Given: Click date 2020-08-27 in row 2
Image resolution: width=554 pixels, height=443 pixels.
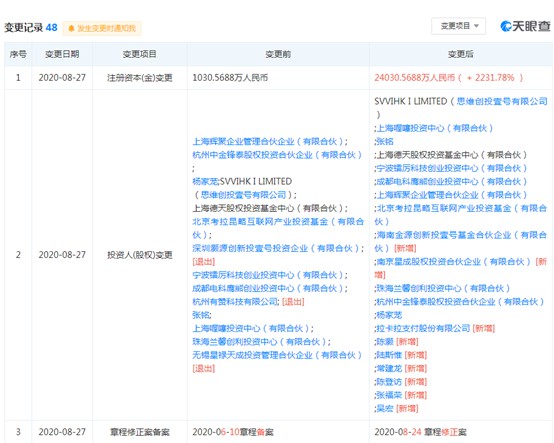Looking at the screenshot, I should pyautogui.click(x=62, y=255).
